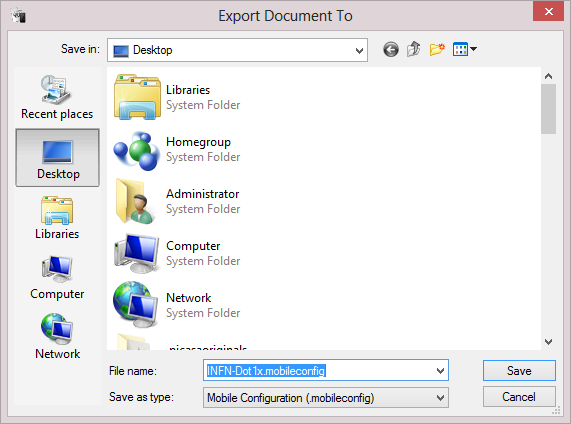The height and width of the screenshot is (424, 571).
Task: Open the Save in Desktop combo box
Action: point(237,50)
